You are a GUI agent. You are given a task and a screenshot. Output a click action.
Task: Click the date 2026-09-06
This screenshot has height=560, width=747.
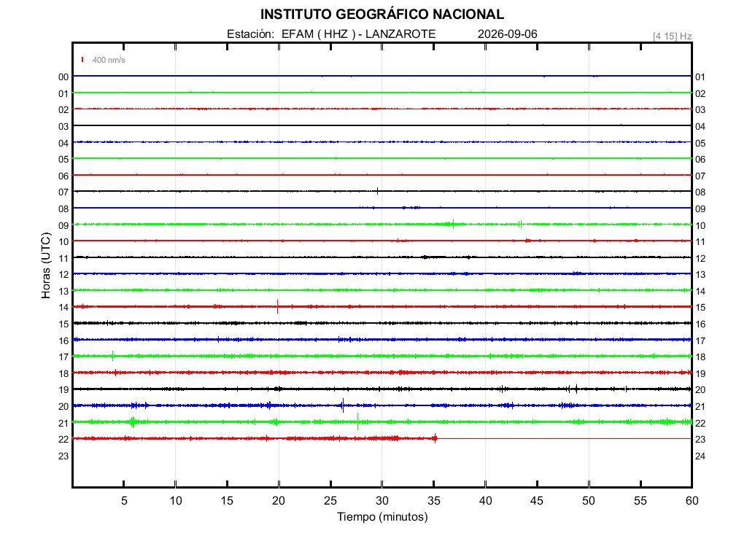[508, 34]
